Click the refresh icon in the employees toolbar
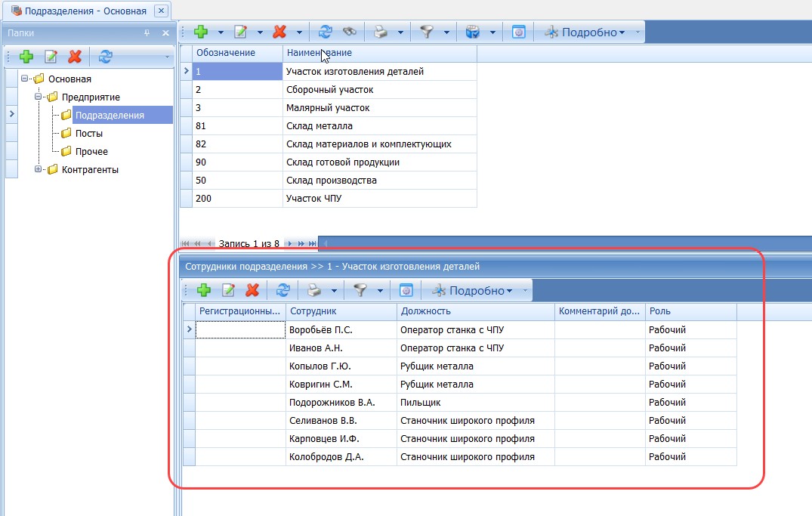The width and height of the screenshot is (812, 516). tap(283, 290)
